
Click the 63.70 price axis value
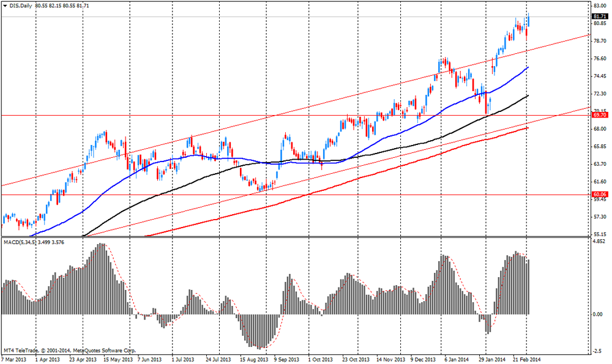pyautogui.click(x=600, y=164)
